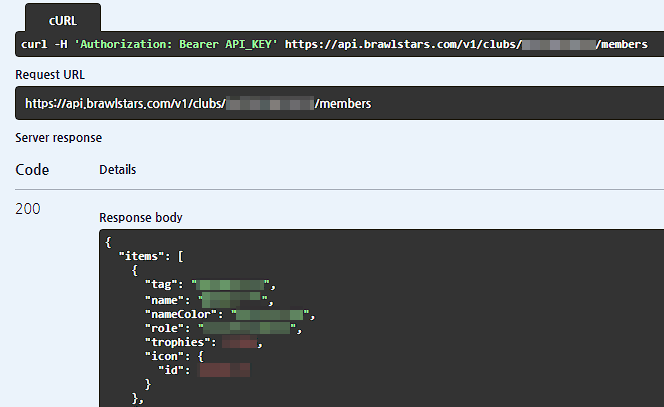Click the "icon" key in the response
The image size is (664, 407).
pos(167,357)
